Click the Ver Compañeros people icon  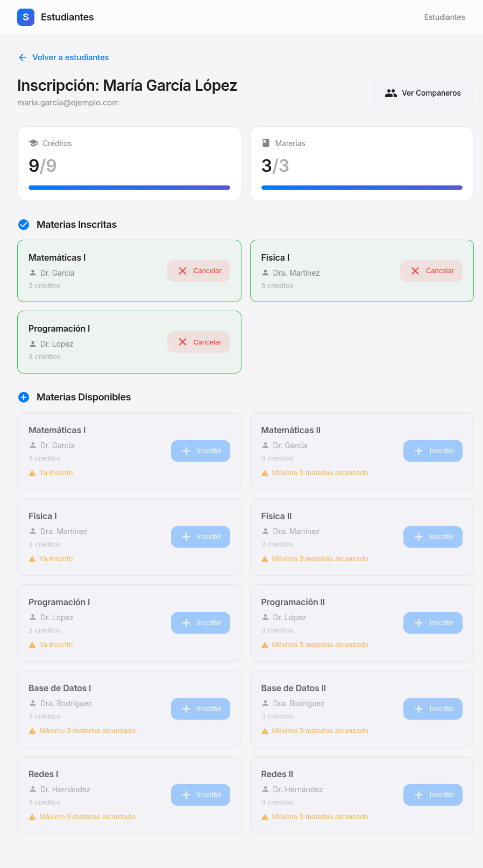(x=391, y=93)
